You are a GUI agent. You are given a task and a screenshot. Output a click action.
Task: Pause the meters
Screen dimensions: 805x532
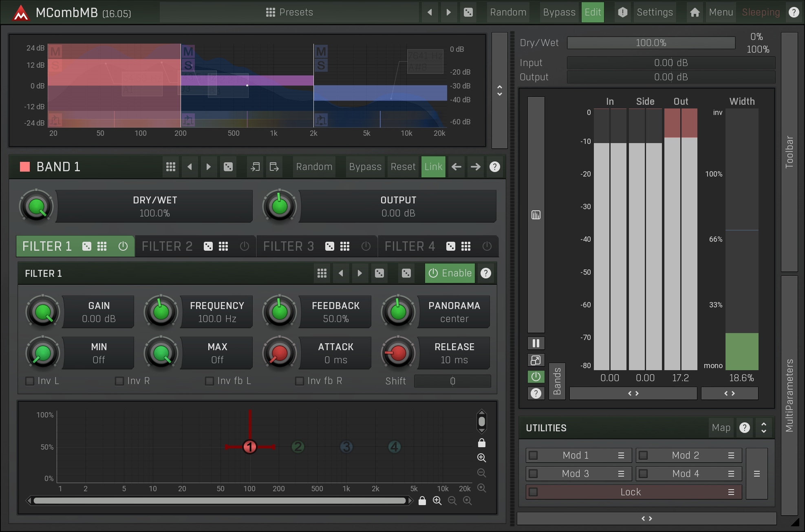coord(536,343)
